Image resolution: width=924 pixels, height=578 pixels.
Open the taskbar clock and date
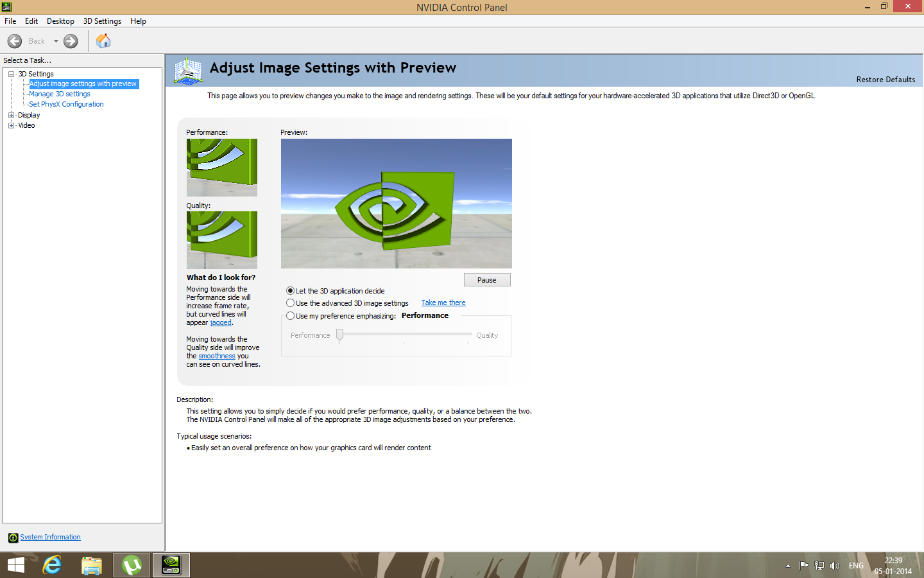pyautogui.click(x=893, y=566)
